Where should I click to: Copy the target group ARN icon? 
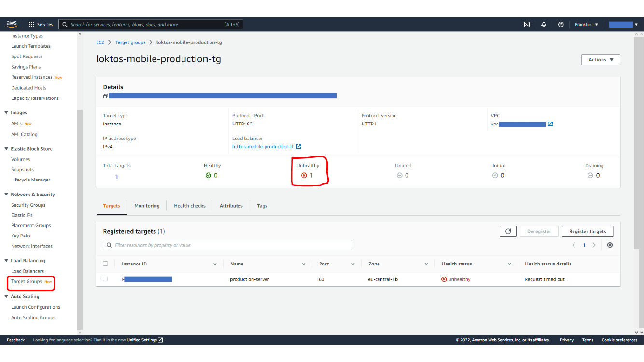[x=105, y=96]
